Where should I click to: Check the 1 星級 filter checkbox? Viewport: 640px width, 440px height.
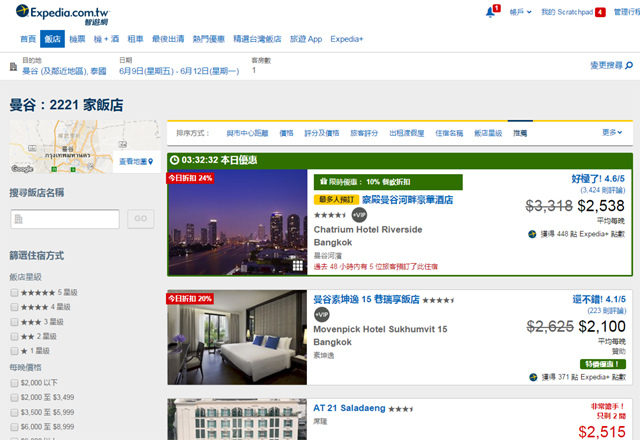coord(14,351)
